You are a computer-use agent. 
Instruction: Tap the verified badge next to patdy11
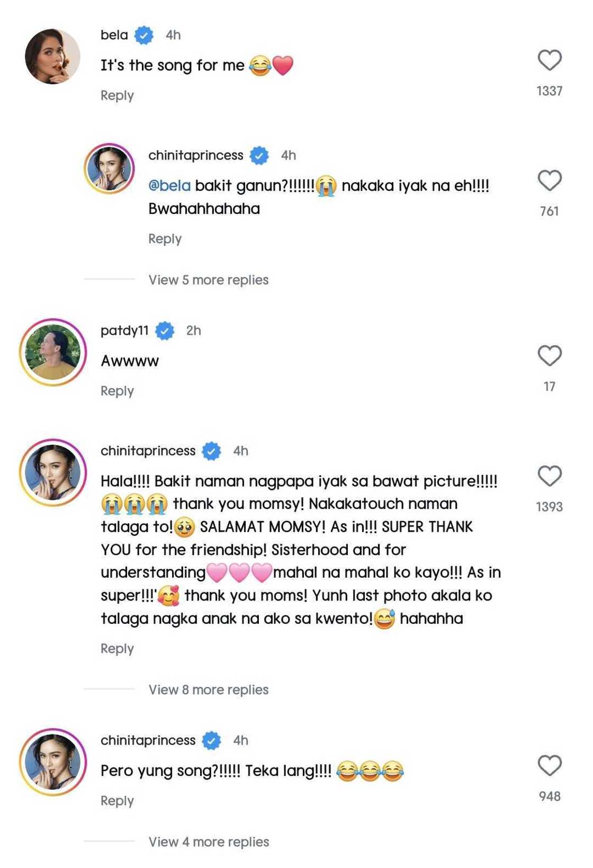[165, 330]
